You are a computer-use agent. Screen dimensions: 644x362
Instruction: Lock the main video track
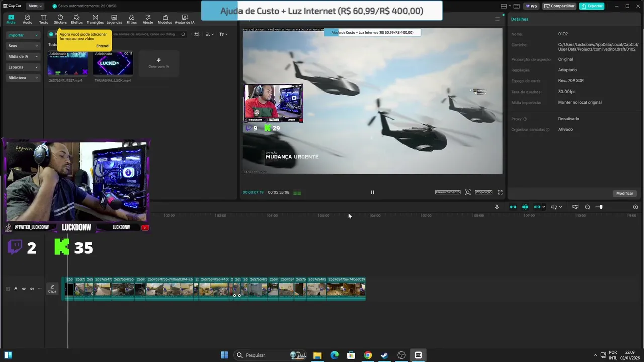click(16, 289)
